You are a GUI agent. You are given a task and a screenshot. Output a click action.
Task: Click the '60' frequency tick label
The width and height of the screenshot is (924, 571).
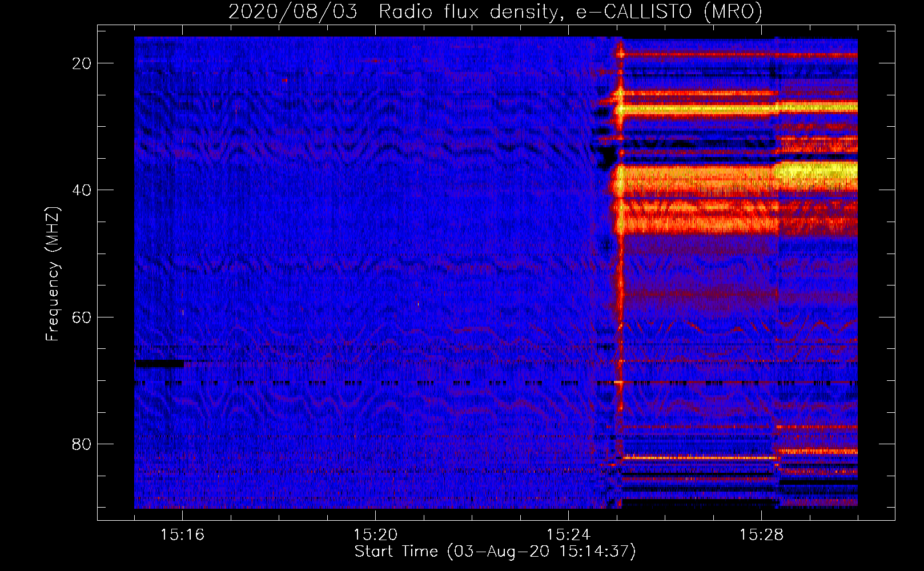click(x=82, y=317)
